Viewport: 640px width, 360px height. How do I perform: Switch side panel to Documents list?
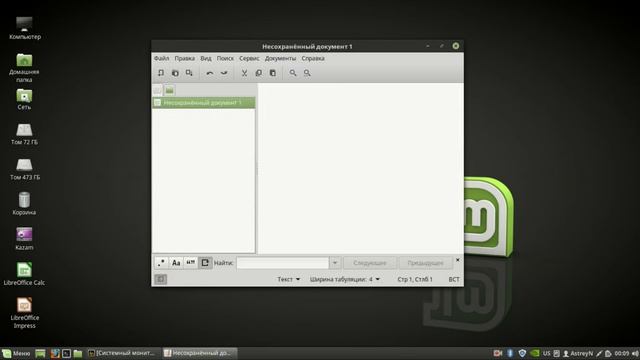click(x=158, y=90)
